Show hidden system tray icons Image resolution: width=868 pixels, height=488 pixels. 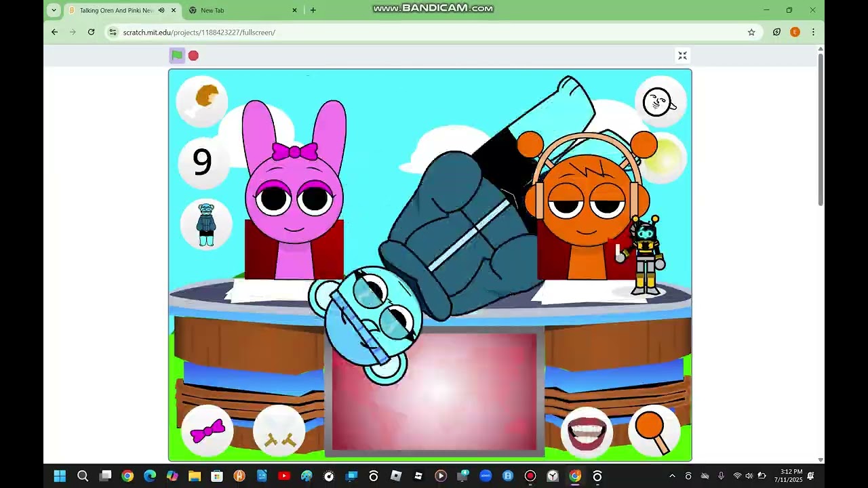click(672, 476)
